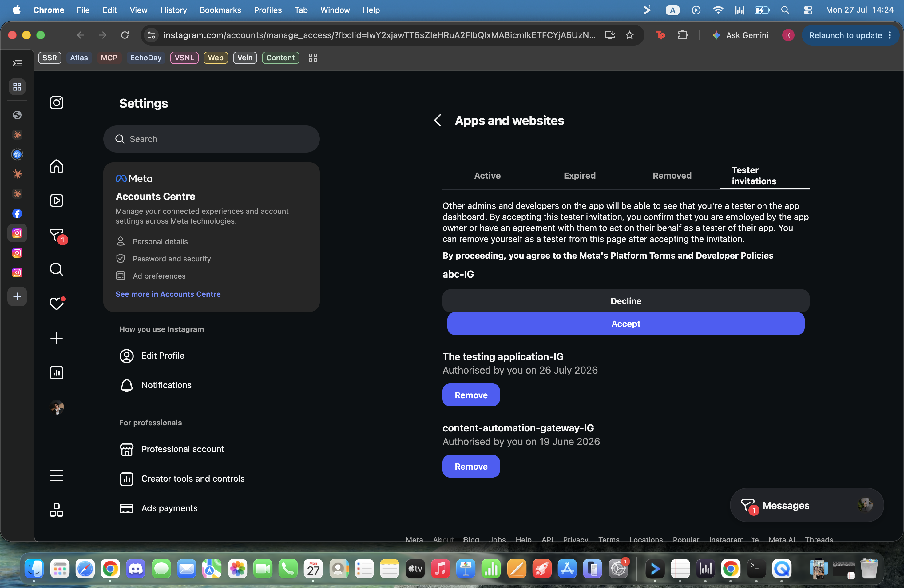904x588 pixels.
Task: Click See more in Accounts Centre
Action: (x=168, y=294)
